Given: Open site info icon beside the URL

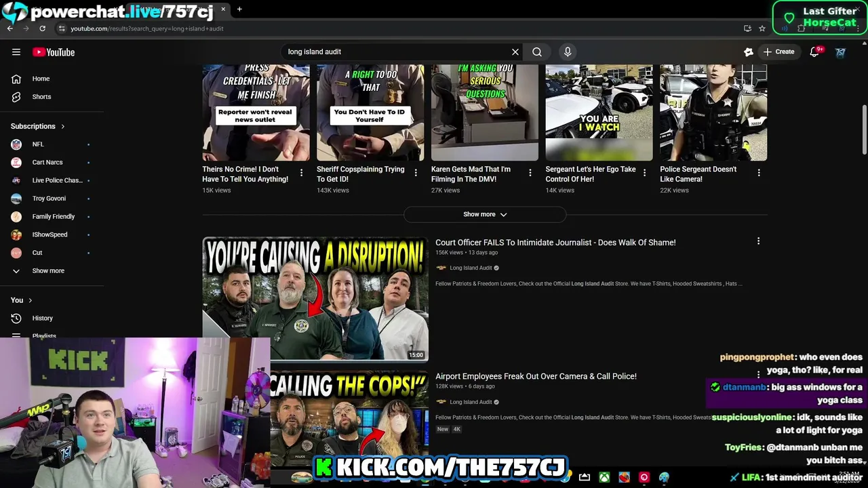Looking at the screenshot, I should (x=62, y=28).
